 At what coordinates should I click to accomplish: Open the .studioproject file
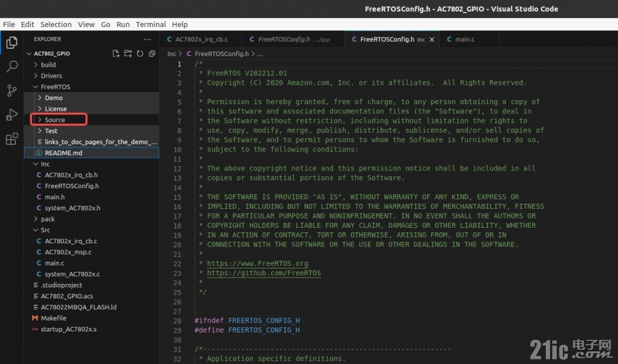[92, 285]
